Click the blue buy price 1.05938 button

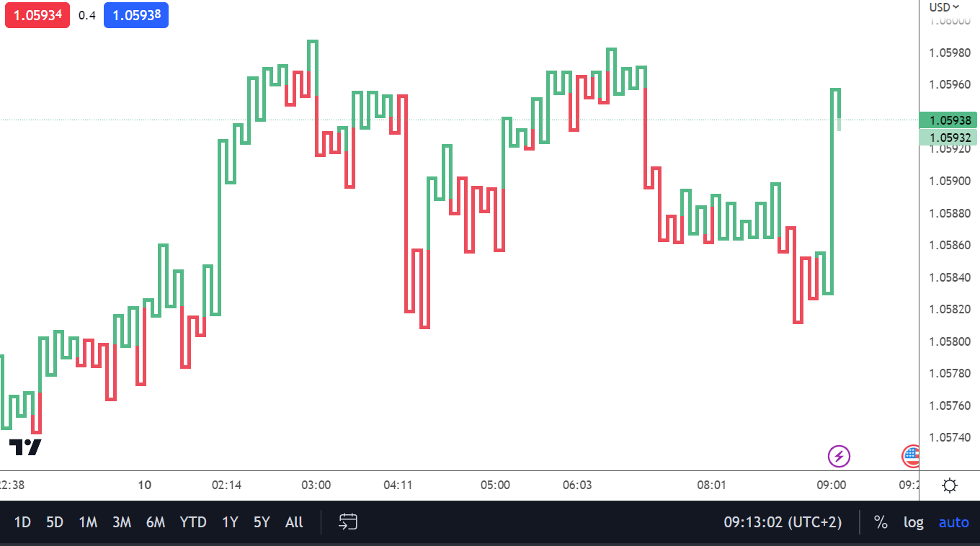pos(136,15)
